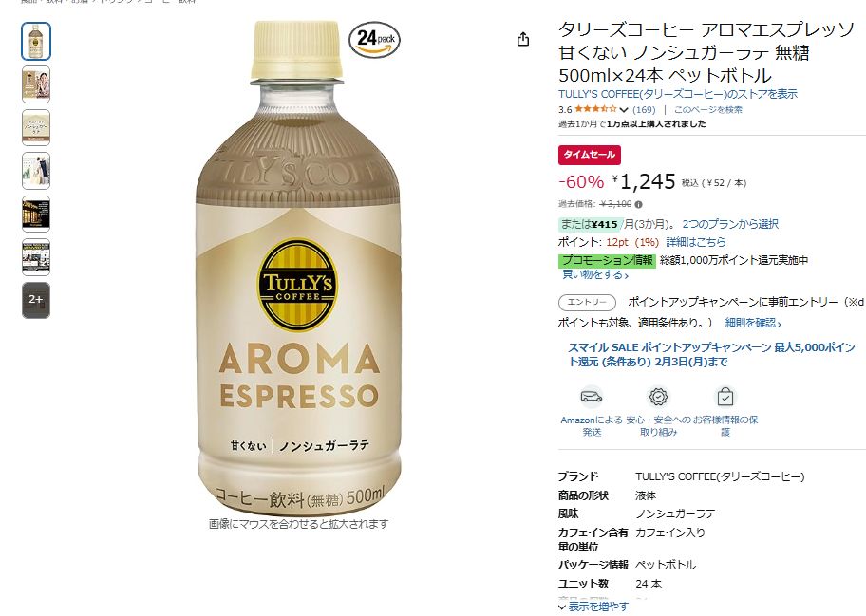The image size is (866, 616).
Task: Open the star rating dropdown chevron
Action: (624, 110)
